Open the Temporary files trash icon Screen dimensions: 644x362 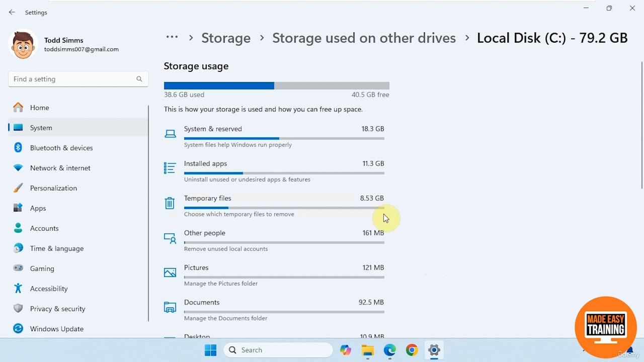click(x=170, y=203)
